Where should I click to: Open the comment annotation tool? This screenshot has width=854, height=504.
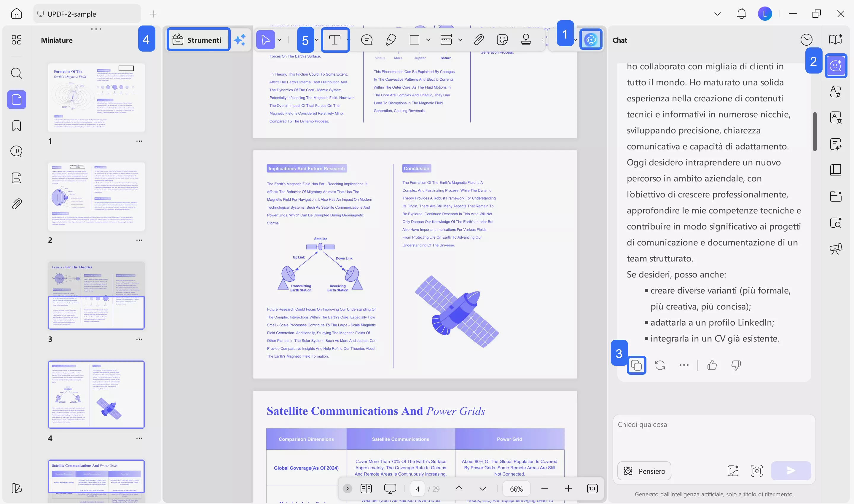367,40
